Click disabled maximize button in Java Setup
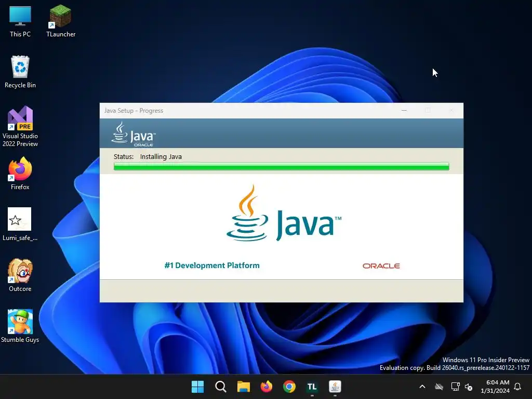The image size is (532, 399). (x=428, y=111)
